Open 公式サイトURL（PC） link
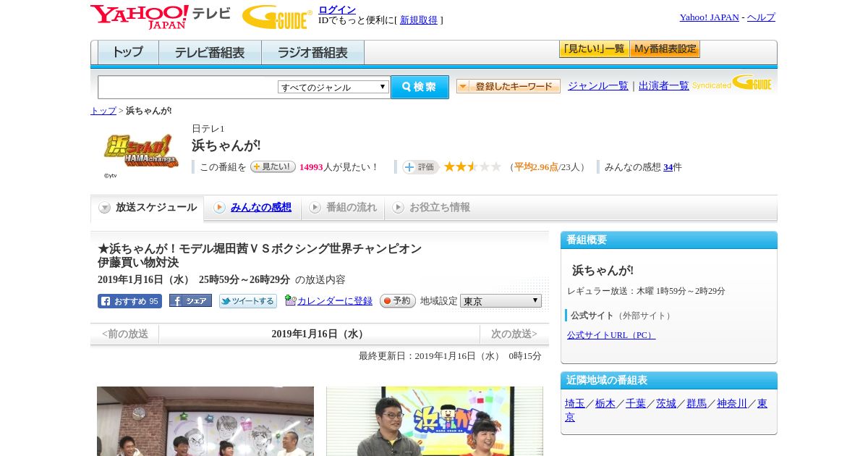868x456 pixels. (611, 335)
